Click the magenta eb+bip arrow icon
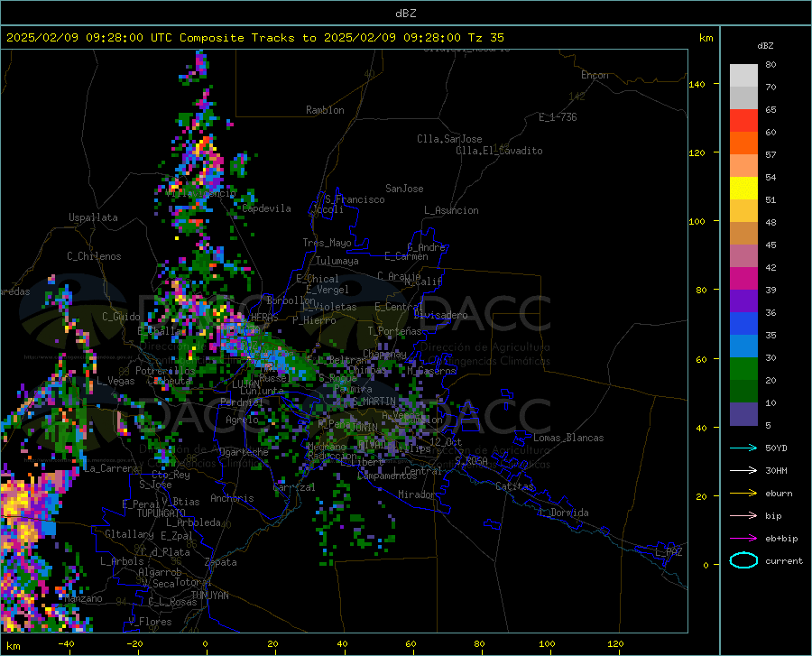Screen dimensions: 812x656 point(743,539)
